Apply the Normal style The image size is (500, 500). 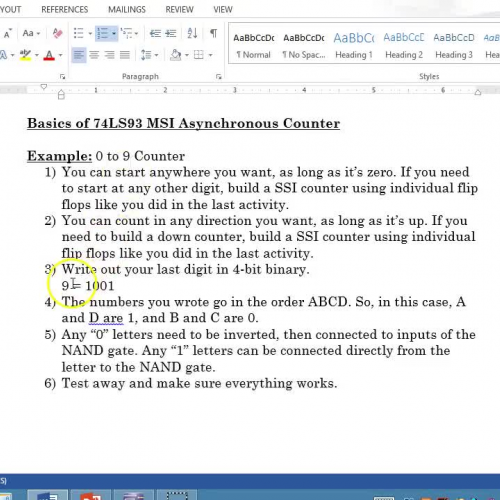click(254, 46)
